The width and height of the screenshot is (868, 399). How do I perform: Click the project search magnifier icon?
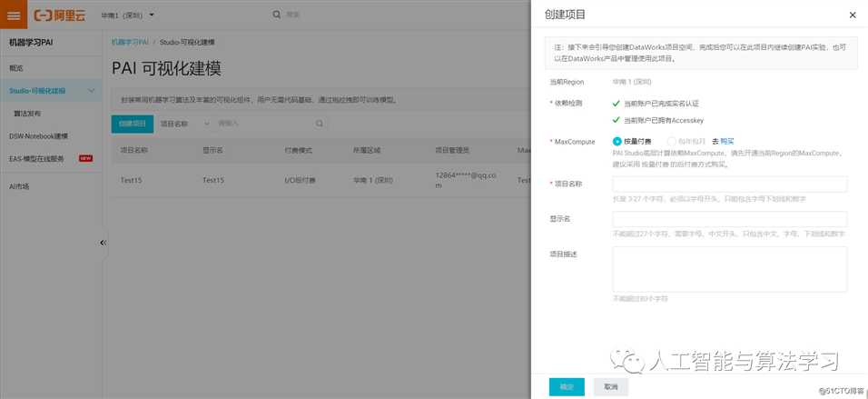pyautogui.click(x=320, y=124)
